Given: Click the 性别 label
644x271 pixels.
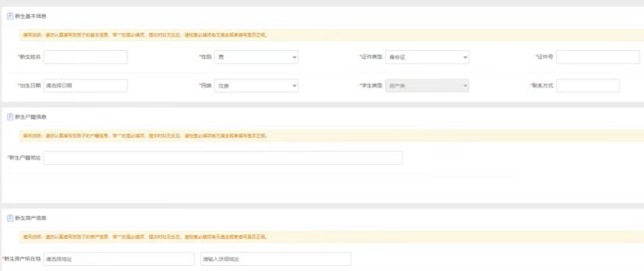Looking at the screenshot, I should coord(206,57).
